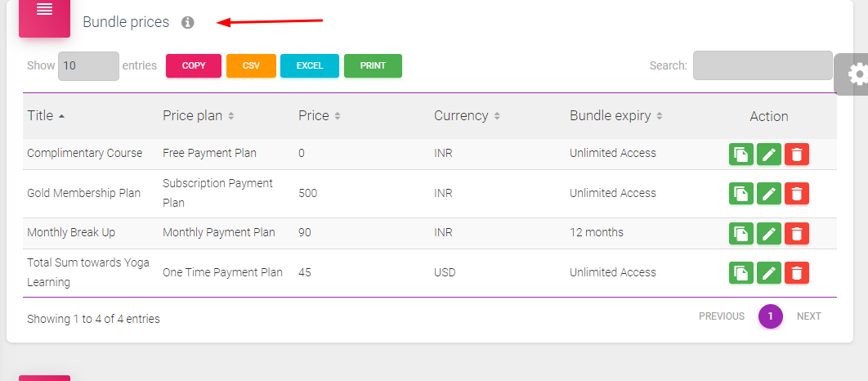Screen dimensions: 868x381
Task: Export the table to EXCEL
Action: coord(310,66)
